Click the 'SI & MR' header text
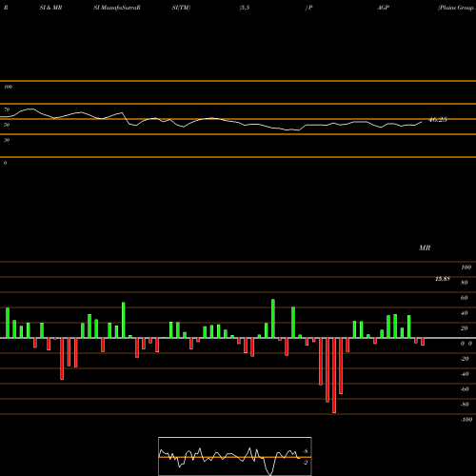The width and height of the screenshot is (476, 476). (x=50, y=8)
